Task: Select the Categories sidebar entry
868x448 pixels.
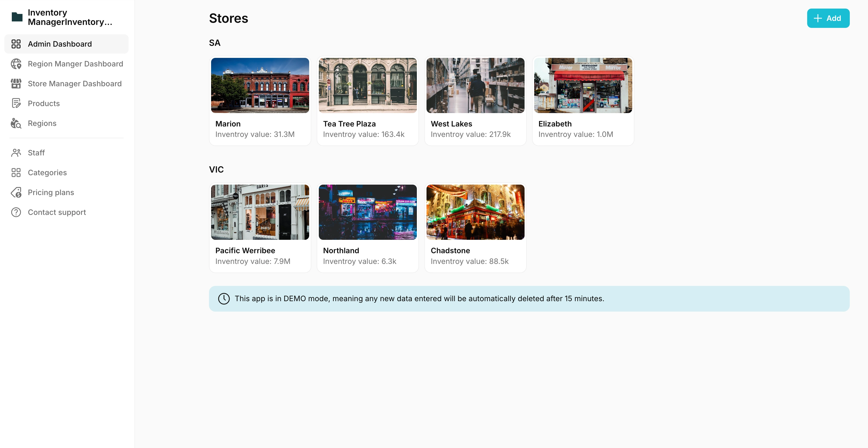Action: [47, 173]
